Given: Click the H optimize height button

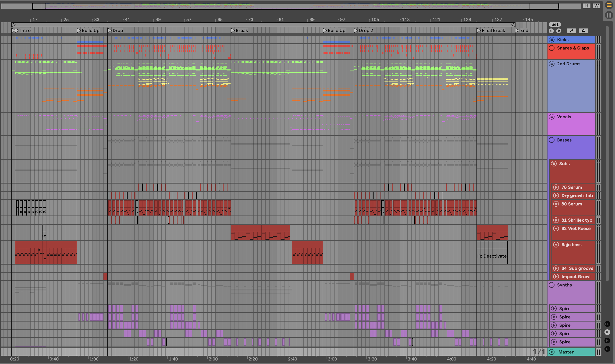Looking at the screenshot, I should click(x=587, y=6).
